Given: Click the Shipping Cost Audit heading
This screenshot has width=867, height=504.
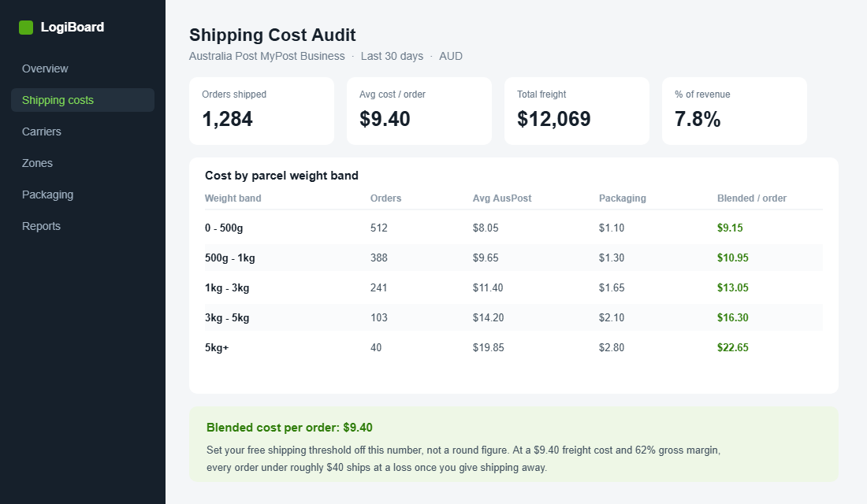Looking at the screenshot, I should point(272,35).
